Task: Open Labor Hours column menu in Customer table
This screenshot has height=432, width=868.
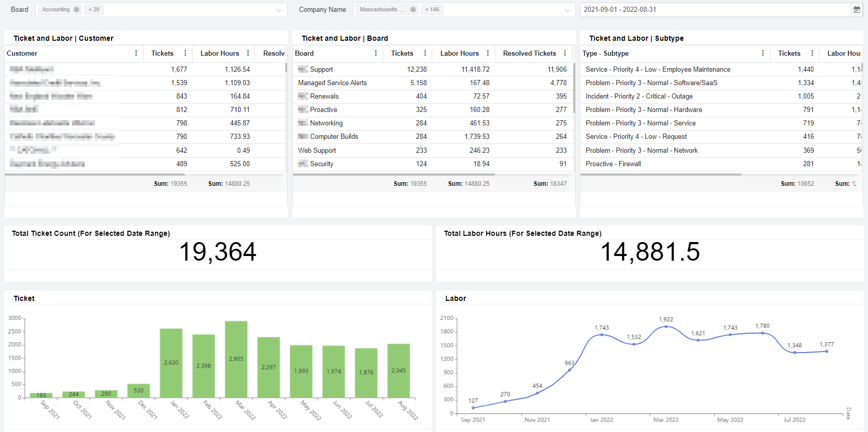Action: tap(248, 53)
